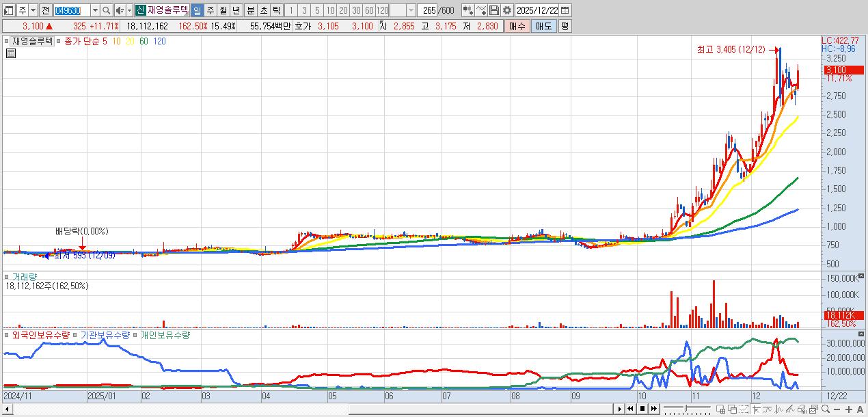Toggle the 거래량 volume indicator label

(x=25, y=277)
